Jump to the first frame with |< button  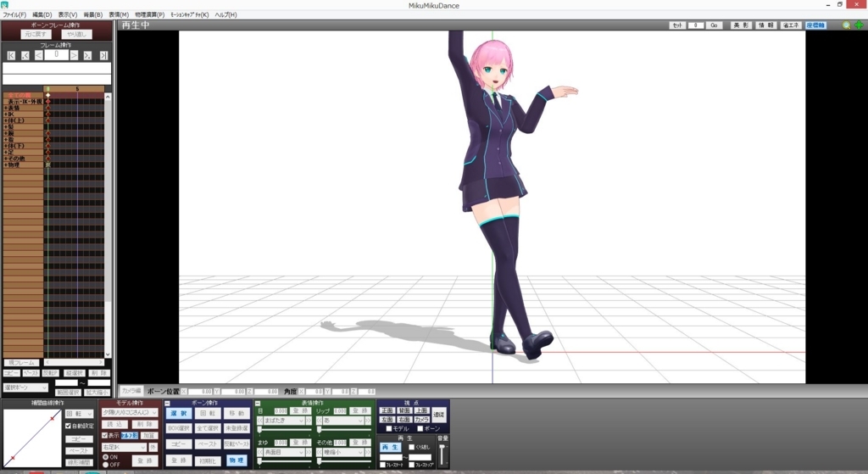11,55
